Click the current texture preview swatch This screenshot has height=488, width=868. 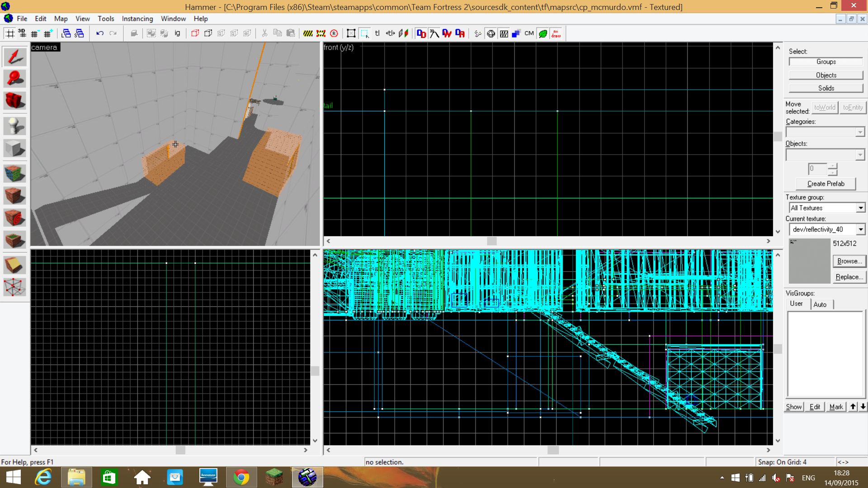click(x=809, y=261)
